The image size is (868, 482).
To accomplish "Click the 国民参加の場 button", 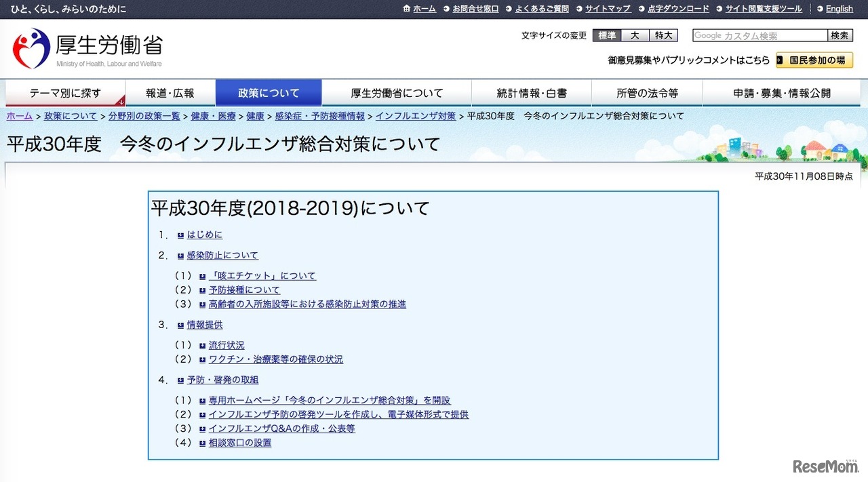I will point(814,60).
